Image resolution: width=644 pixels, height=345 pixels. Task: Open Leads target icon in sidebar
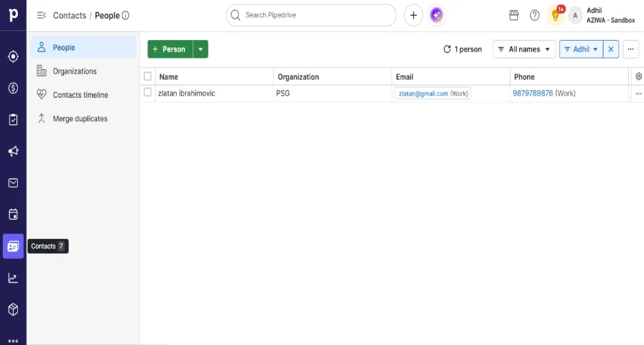[x=13, y=56]
